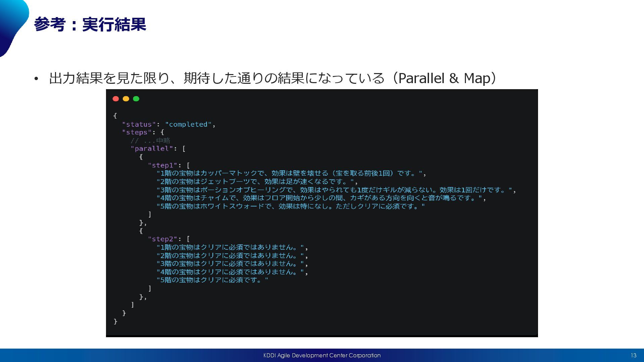
Task: Click the "step1" key label
Action: click(162, 165)
